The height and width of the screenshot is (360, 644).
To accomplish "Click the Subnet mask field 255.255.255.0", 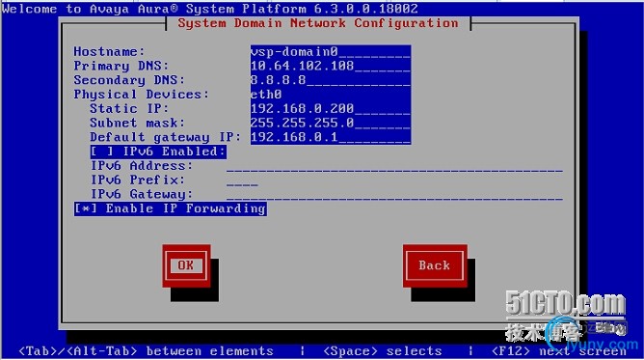I will click(x=331, y=123).
